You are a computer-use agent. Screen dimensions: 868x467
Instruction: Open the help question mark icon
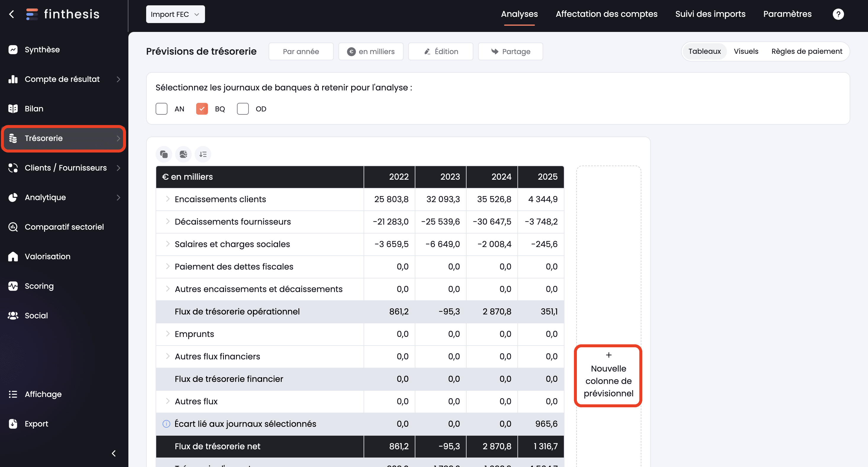(838, 14)
